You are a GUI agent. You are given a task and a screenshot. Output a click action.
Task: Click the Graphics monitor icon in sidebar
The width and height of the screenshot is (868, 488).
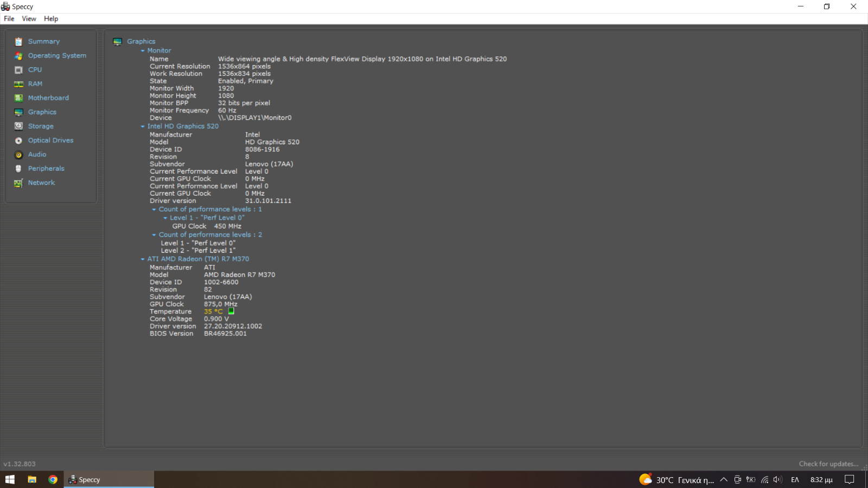tap(18, 112)
